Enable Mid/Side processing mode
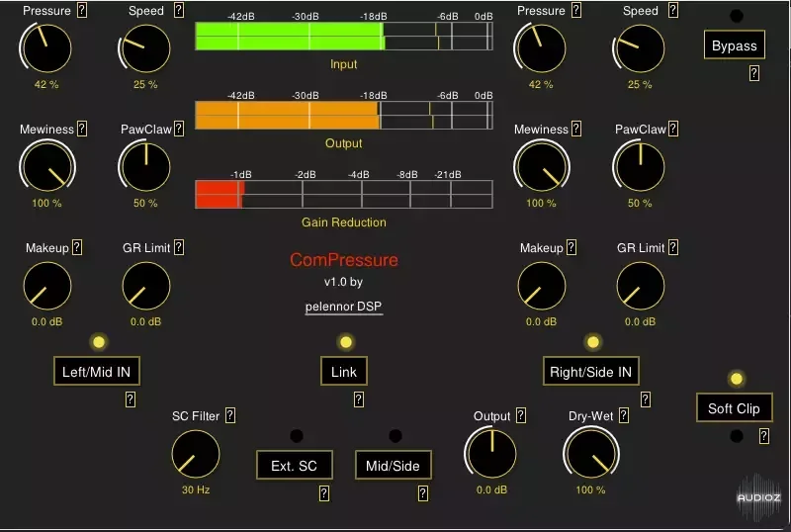The height and width of the screenshot is (532, 791). pyautogui.click(x=393, y=466)
